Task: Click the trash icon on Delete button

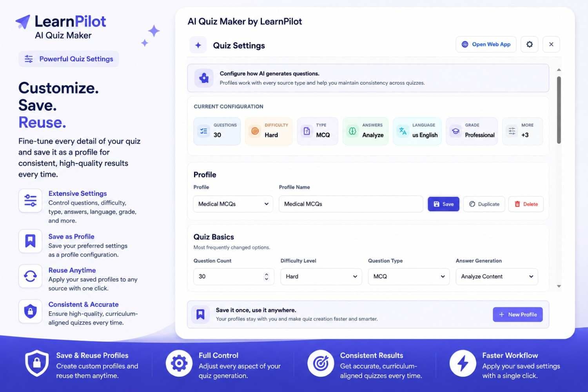Action: pos(517,204)
